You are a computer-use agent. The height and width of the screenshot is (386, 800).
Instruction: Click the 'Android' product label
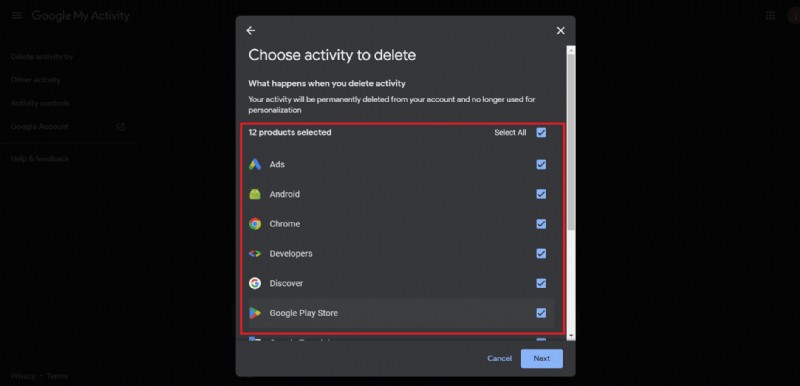[x=285, y=194]
